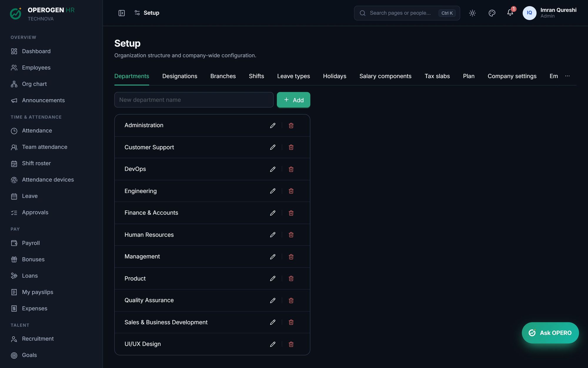Delete the Administration department
Screen dimensions: 588x368
[291, 125]
